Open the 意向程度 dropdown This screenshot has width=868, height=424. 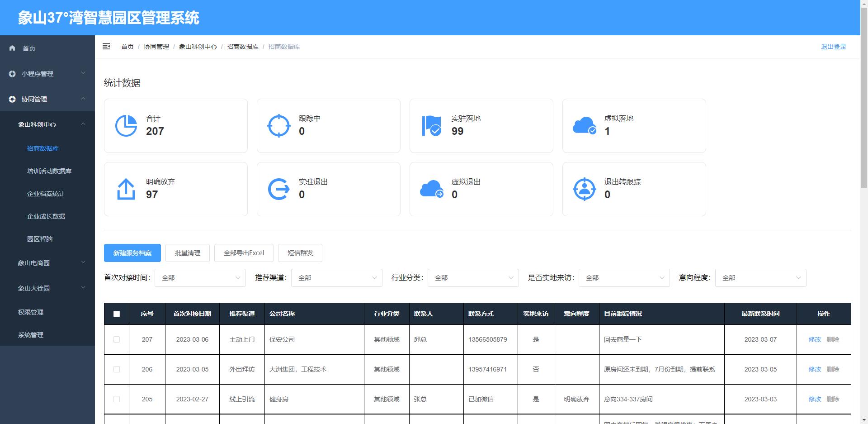tap(761, 278)
